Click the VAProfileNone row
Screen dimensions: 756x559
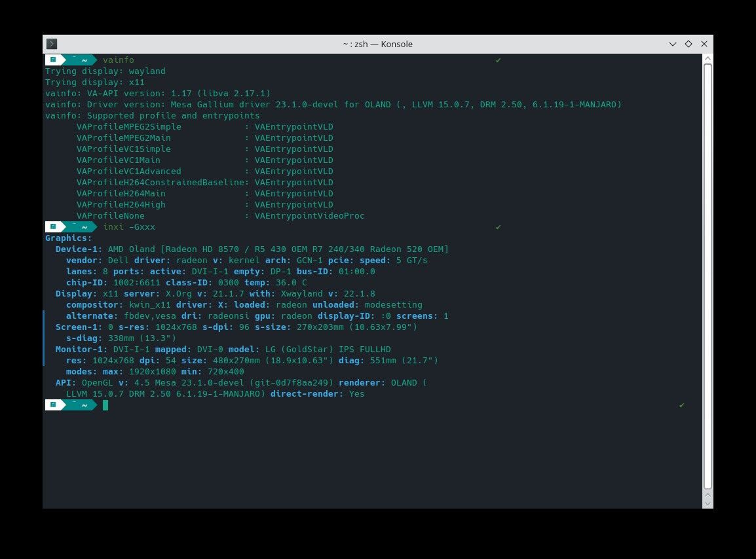pos(220,215)
